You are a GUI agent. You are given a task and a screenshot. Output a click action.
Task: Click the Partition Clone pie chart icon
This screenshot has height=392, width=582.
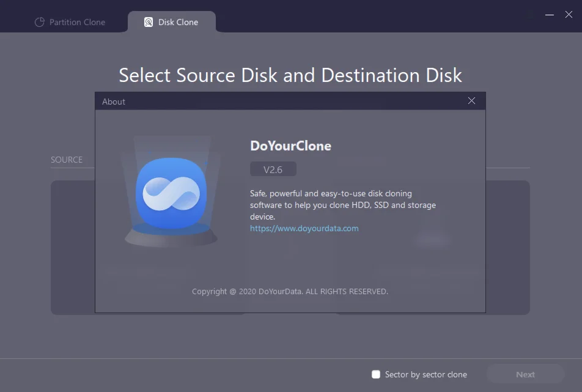pos(40,22)
